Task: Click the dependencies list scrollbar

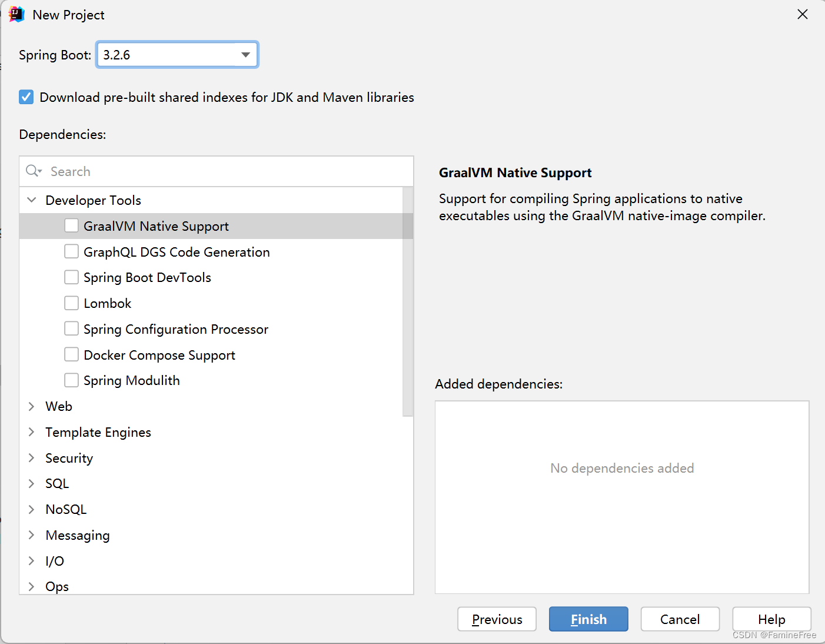Action: point(408,302)
